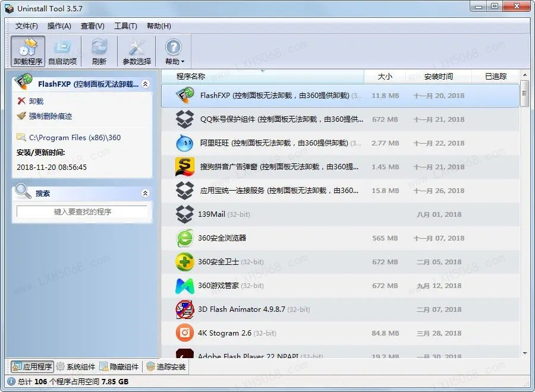Click the FlashFXP icon in the details panel header

[x=24, y=81]
